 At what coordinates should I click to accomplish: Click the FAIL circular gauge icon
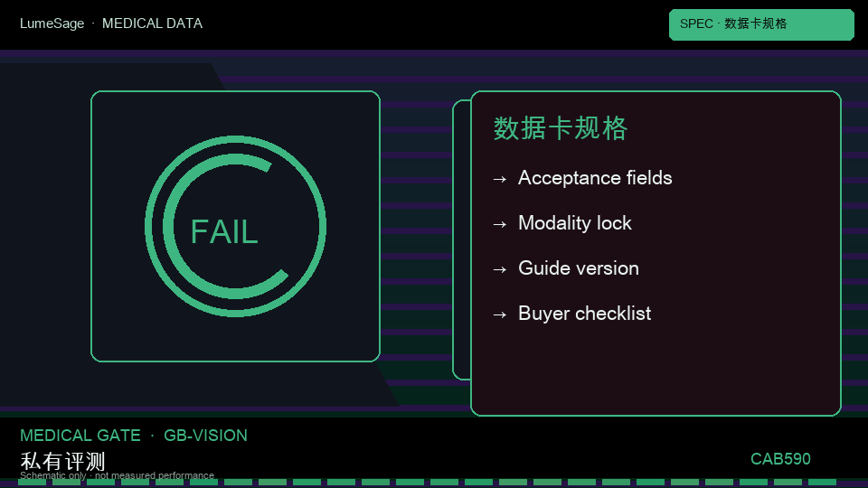point(235,226)
